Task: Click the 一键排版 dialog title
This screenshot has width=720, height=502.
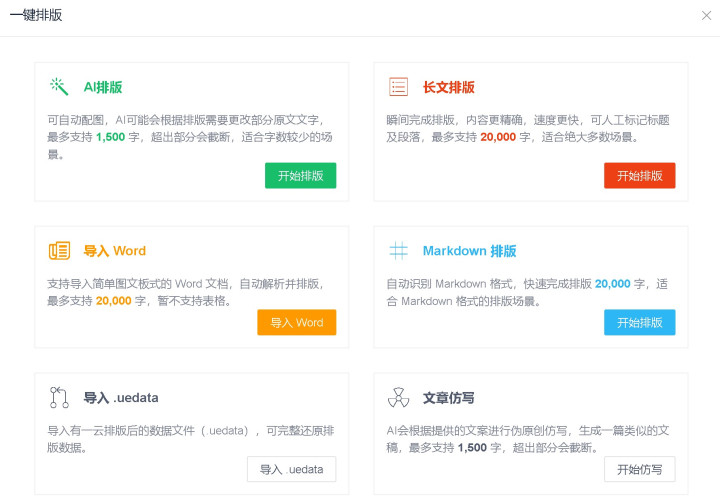Action: (36, 15)
